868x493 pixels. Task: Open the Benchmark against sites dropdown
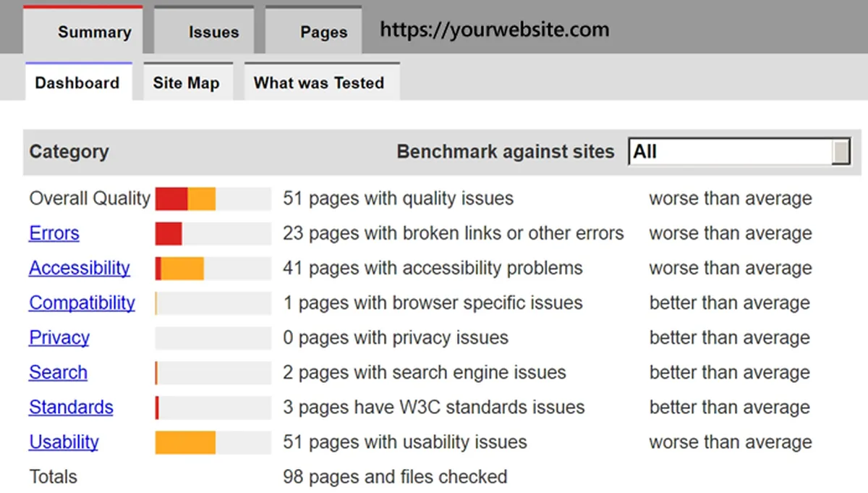click(739, 152)
